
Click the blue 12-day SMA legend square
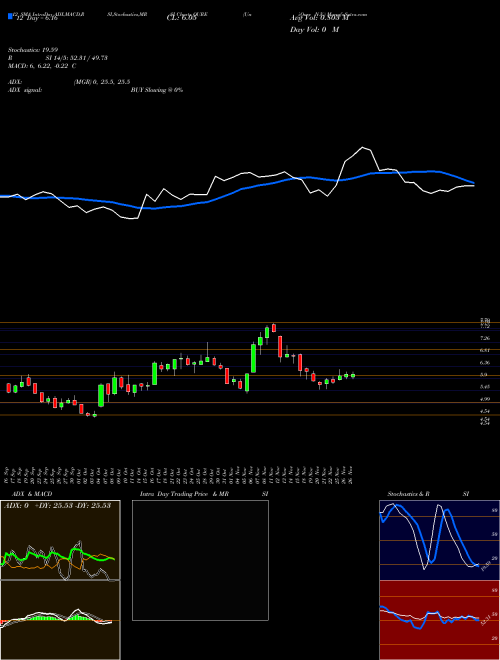[11, 17]
